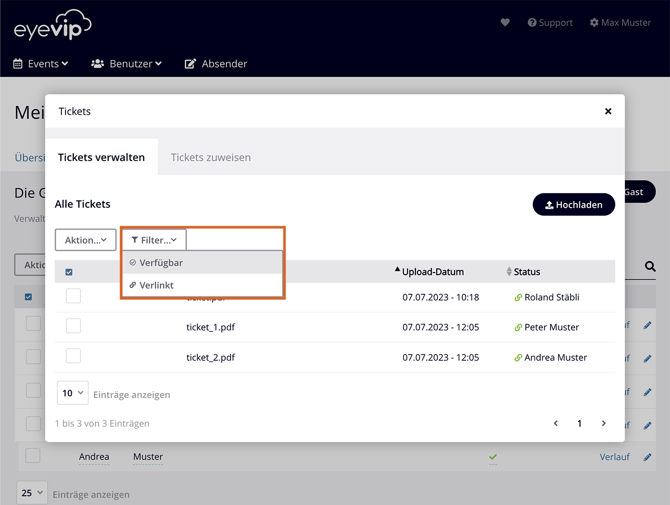The height and width of the screenshot is (505, 670).
Task: Click search magnifier in background page
Action: click(x=650, y=267)
